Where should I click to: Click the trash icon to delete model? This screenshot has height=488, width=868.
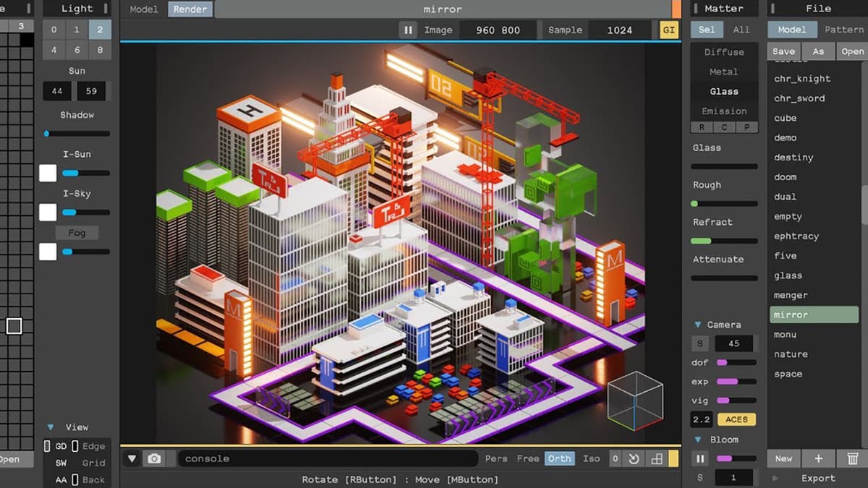coord(852,458)
